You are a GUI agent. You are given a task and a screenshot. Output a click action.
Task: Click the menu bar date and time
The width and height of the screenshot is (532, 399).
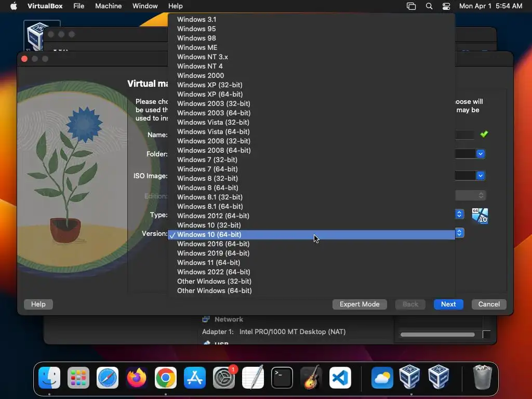490,6
